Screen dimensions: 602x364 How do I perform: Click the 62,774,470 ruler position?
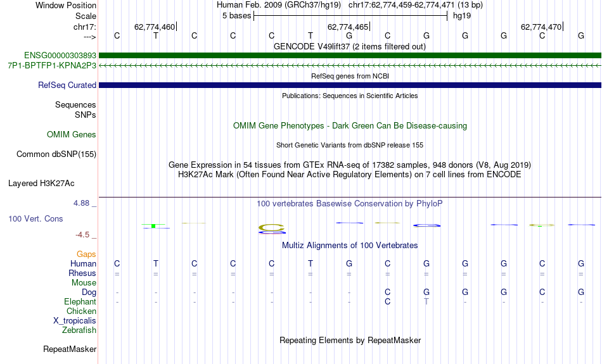click(x=541, y=27)
